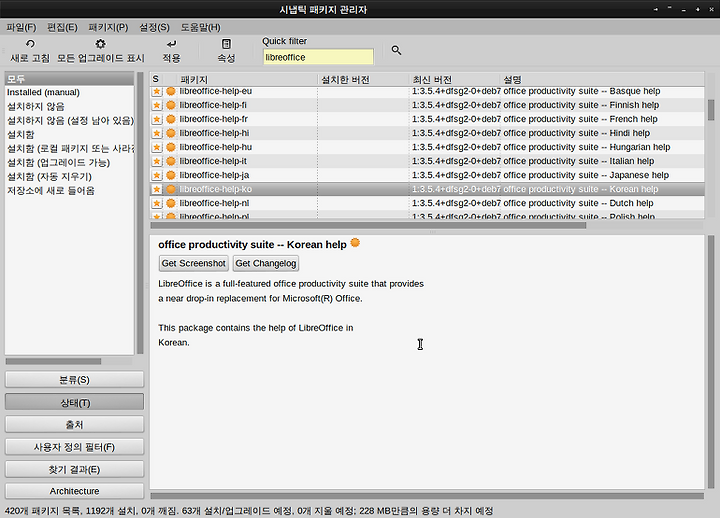Click the mark all upgrades gear icon

click(100, 44)
